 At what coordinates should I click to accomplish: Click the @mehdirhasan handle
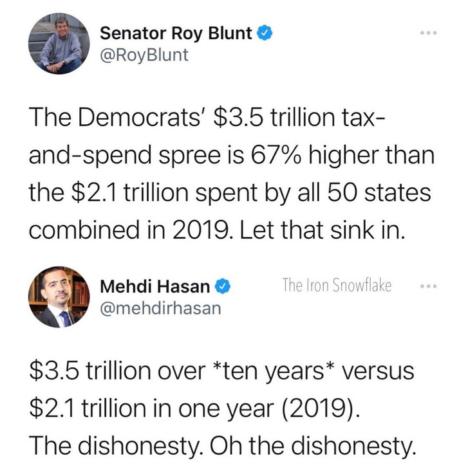pyautogui.click(x=160, y=308)
